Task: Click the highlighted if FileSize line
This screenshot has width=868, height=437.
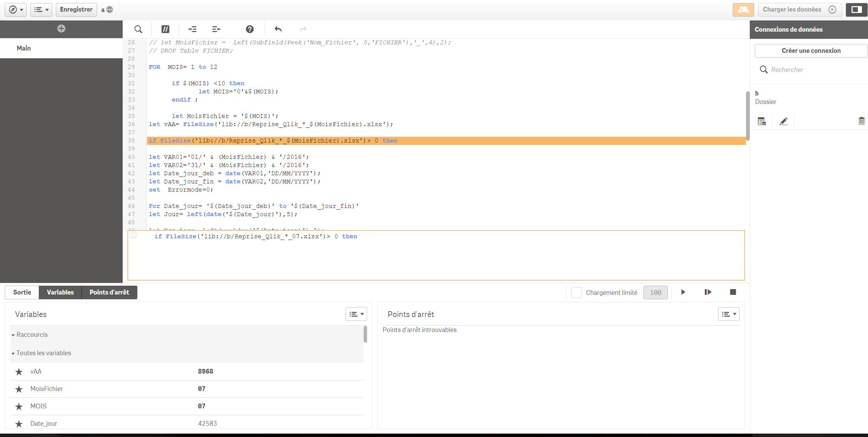Action: click(x=446, y=141)
